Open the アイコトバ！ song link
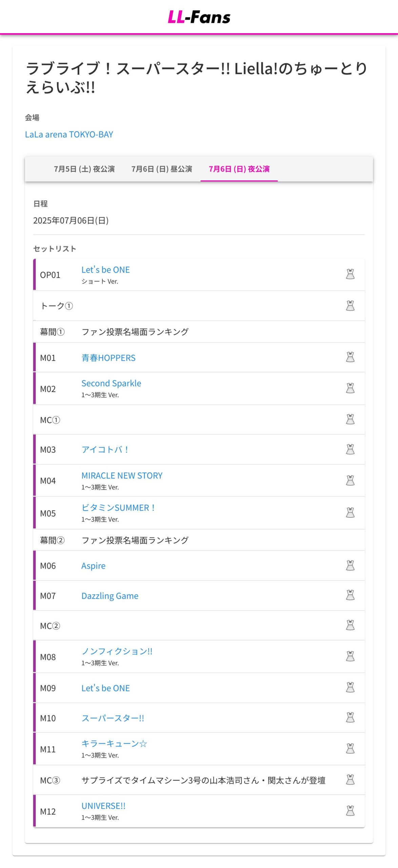398x868 pixels. (x=105, y=450)
